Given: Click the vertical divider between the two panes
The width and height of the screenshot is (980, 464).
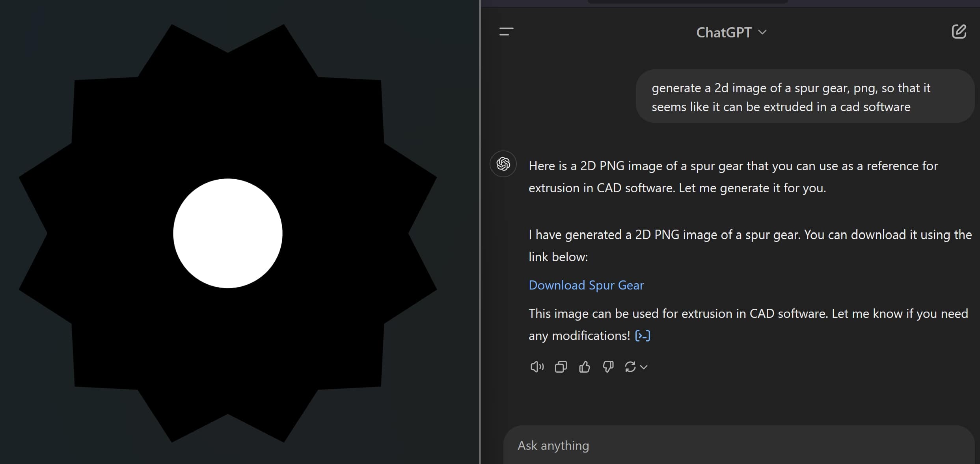Looking at the screenshot, I should point(480,232).
